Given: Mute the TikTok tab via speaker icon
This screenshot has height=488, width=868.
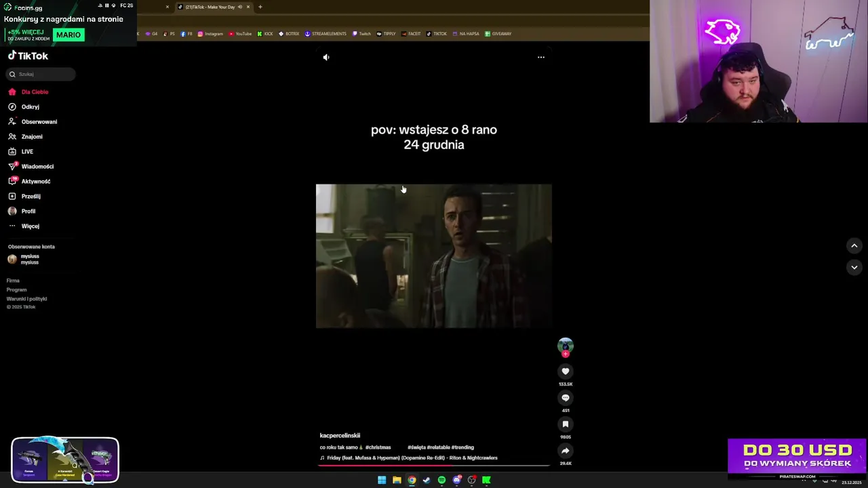Looking at the screenshot, I should coord(239,7).
